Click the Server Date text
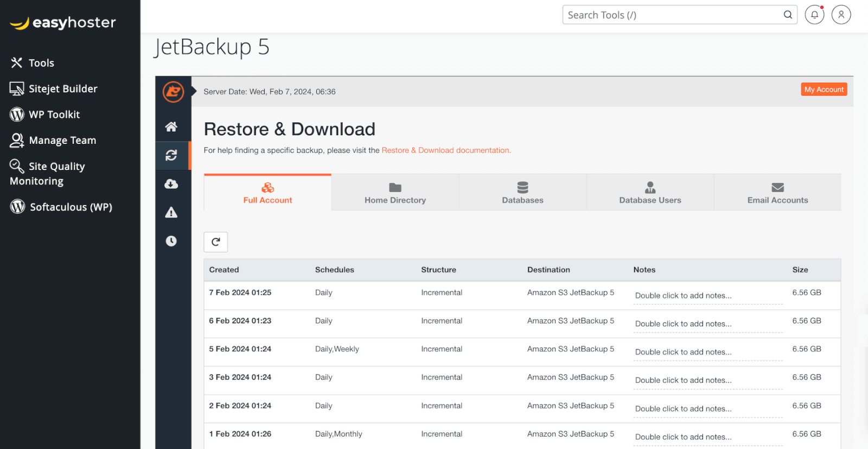The height and width of the screenshot is (449, 868). pyautogui.click(x=270, y=92)
